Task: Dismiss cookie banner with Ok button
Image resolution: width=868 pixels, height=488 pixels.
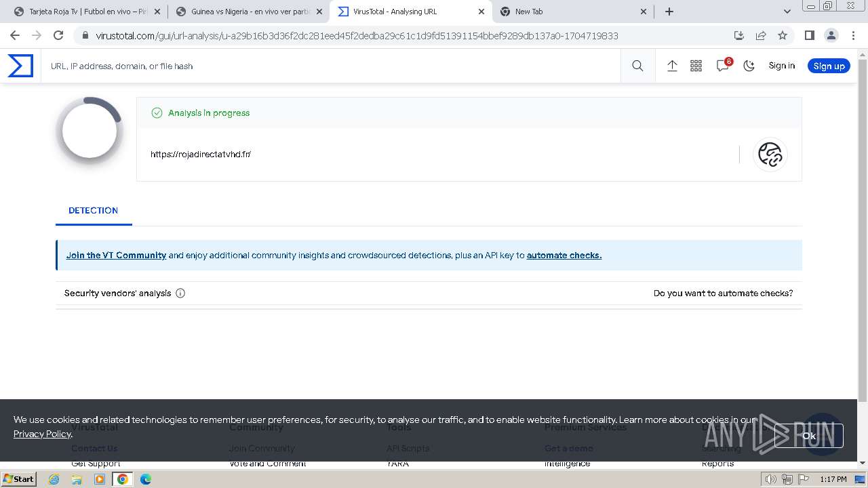Action: (x=809, y=436)
